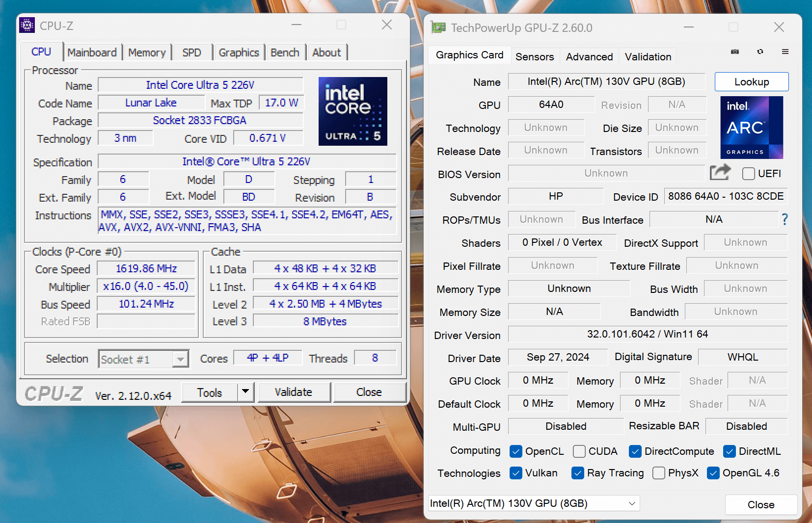Click the GPU value 64A0
This screenshot has height=523, width=812.
tap(551, 105)
